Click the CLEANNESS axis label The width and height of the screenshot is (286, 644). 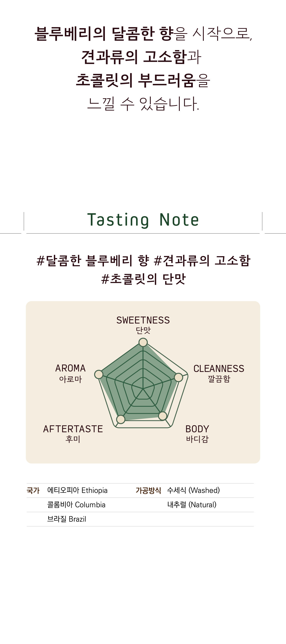tap(219, 369)
